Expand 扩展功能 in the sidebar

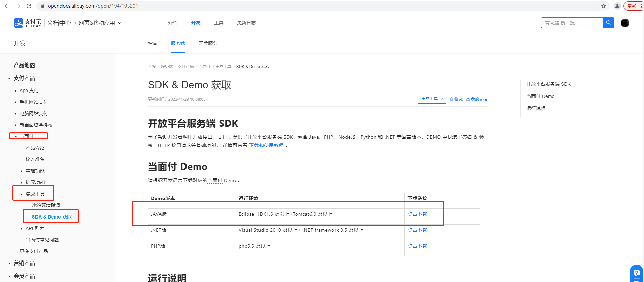[x=22, y=183]
